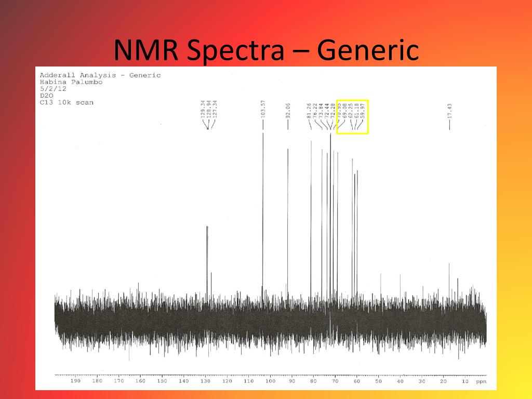This screenshot has height=399, width=532.
Task: Click the axis tick label "120"
Action: point(227,381)
